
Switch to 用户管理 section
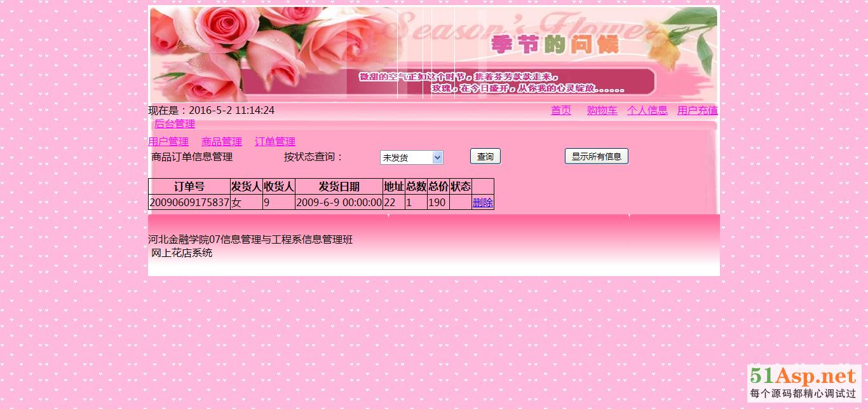pyautogui.click(x=168, y=142)
